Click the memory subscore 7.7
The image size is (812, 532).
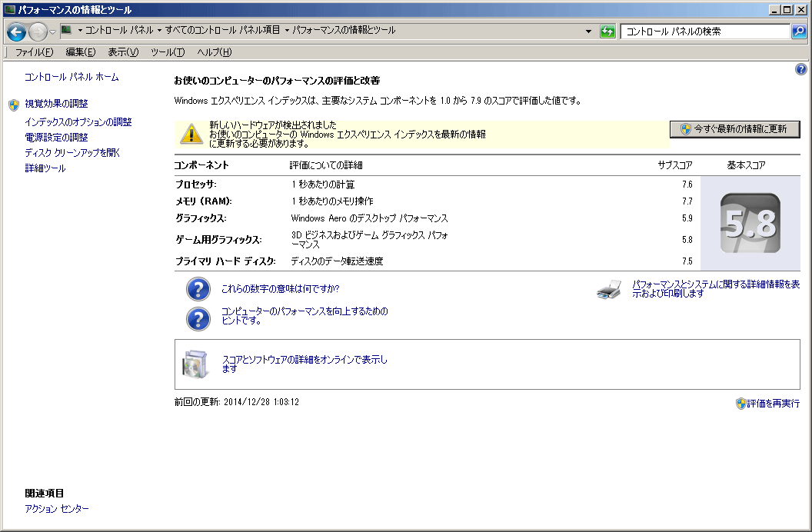(687, 201)
